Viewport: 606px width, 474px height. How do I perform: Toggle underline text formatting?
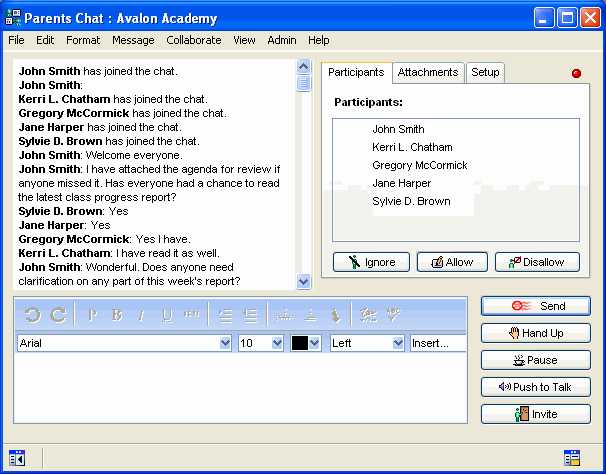point(166,315)
